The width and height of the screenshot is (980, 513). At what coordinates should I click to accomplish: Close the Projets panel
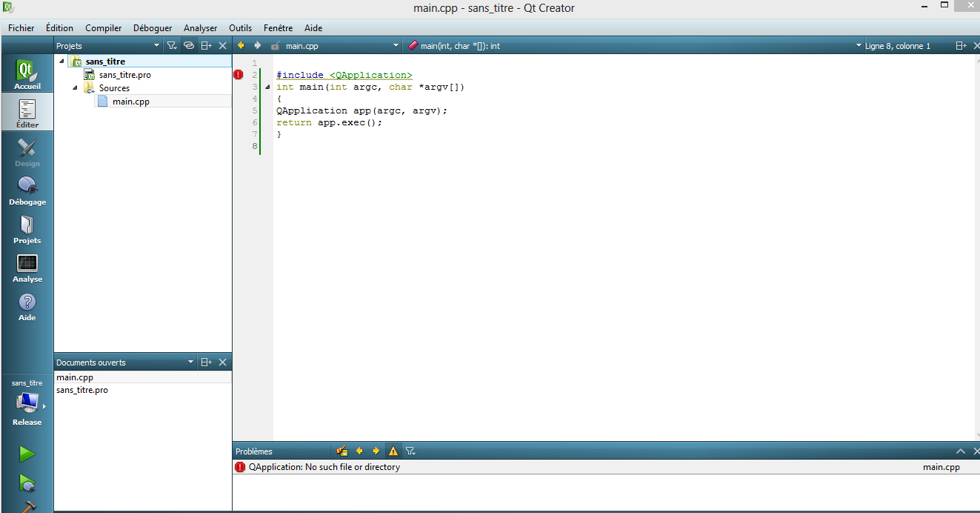[223, 46]
